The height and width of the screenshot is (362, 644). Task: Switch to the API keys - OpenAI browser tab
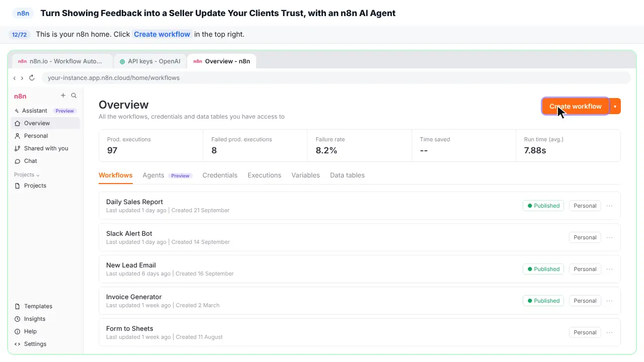coord(150,61)
